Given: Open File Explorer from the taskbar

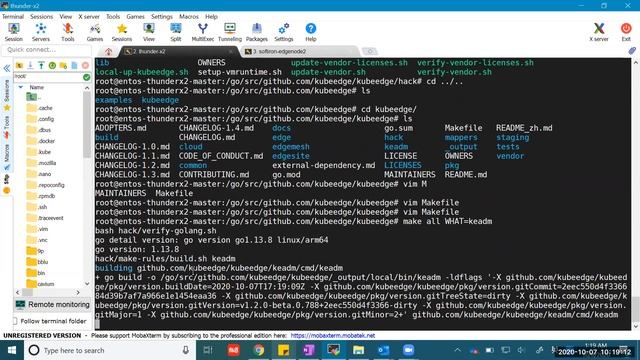Looking at the screenshot, I should (358, 350).
